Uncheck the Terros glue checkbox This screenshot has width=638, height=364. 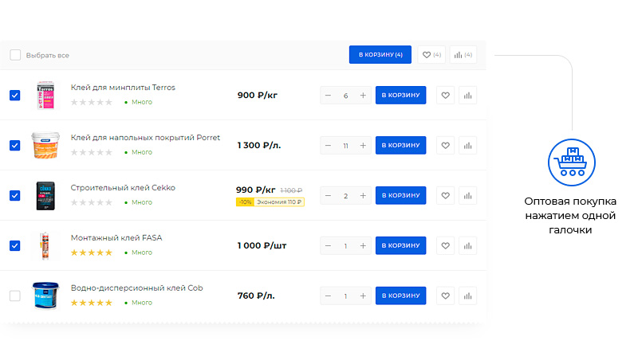pyautogui.click(x=15, y=96)
